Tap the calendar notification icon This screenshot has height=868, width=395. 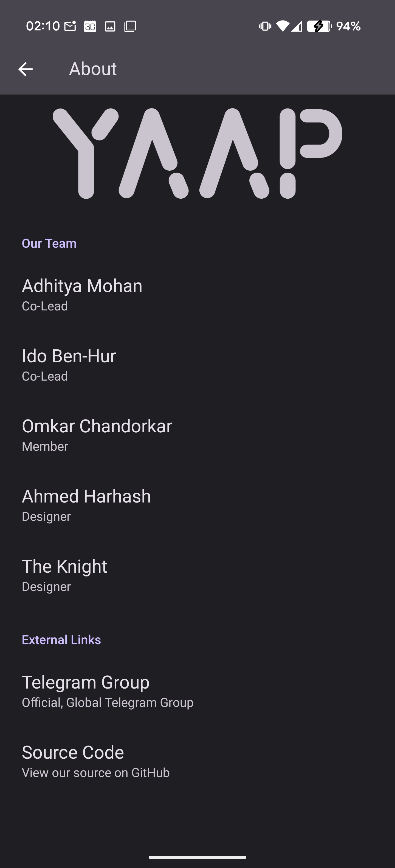click(90, 26)
